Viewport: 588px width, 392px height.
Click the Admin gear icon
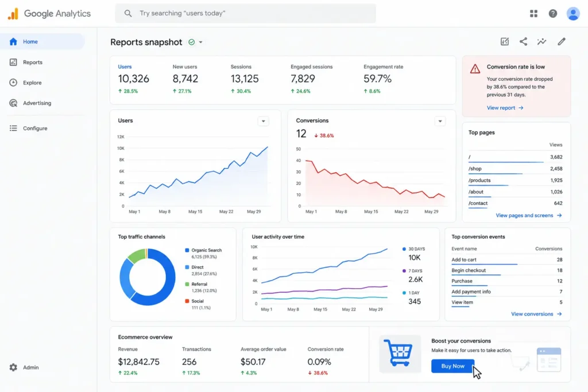13,367
